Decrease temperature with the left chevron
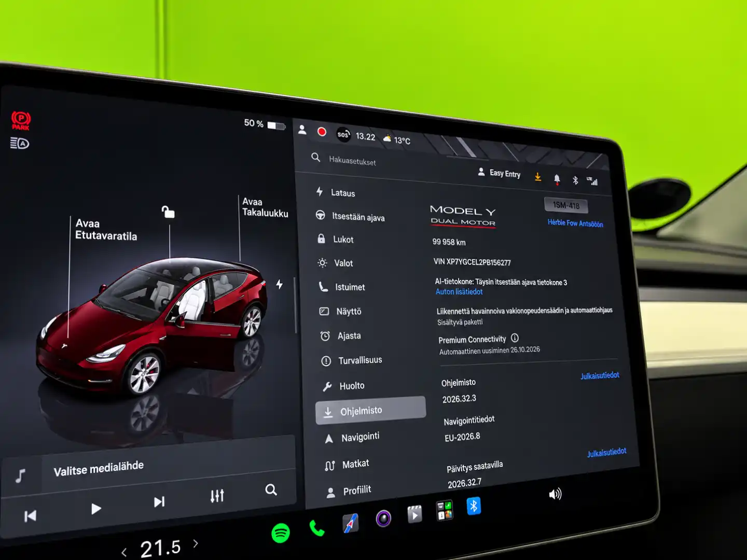The image size is (747, 560). (x=124, y=553)
